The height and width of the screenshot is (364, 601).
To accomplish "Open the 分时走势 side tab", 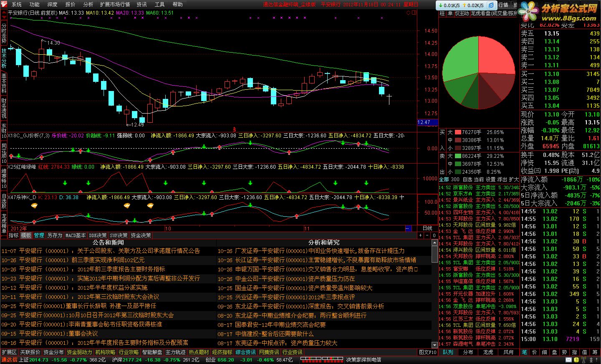I will point(4,33).
